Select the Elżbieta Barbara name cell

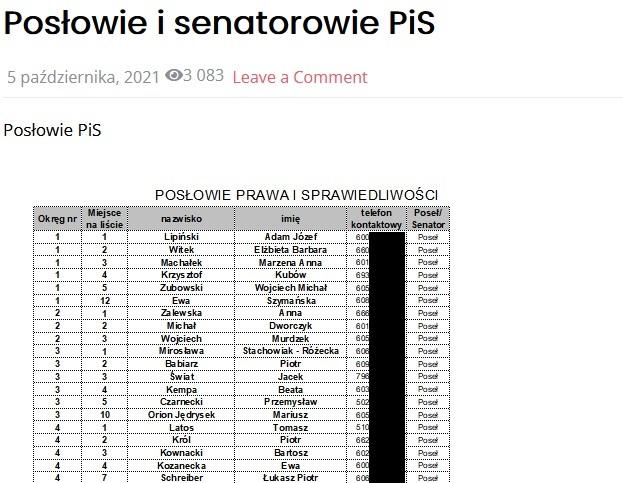coord(290,250)
